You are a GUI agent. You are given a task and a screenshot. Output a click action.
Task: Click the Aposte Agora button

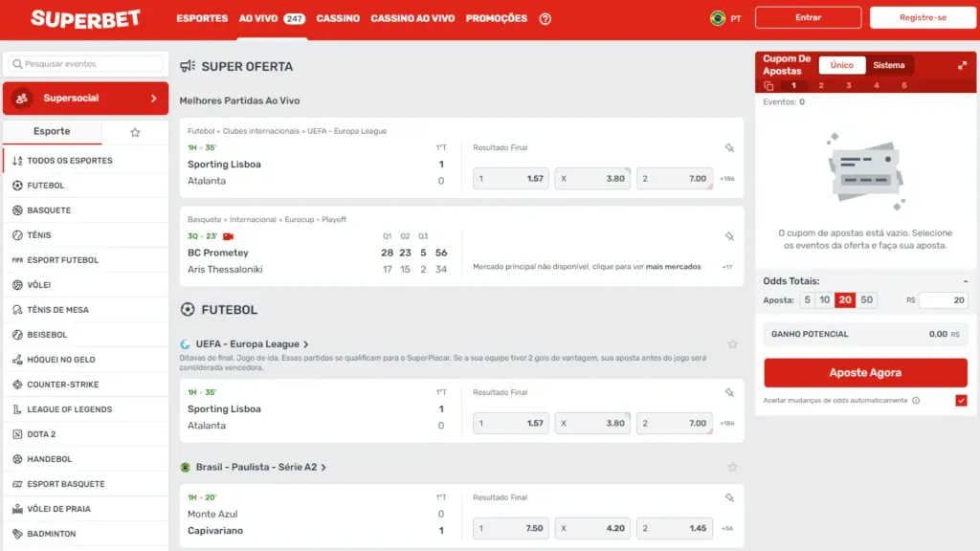(864, 372)
